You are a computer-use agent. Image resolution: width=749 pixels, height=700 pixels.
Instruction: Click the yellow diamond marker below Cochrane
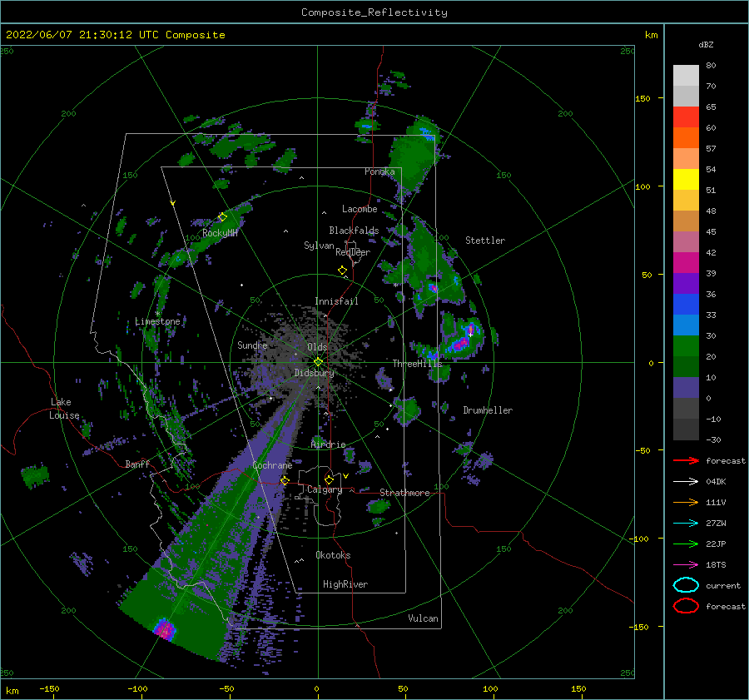[285, 481]
